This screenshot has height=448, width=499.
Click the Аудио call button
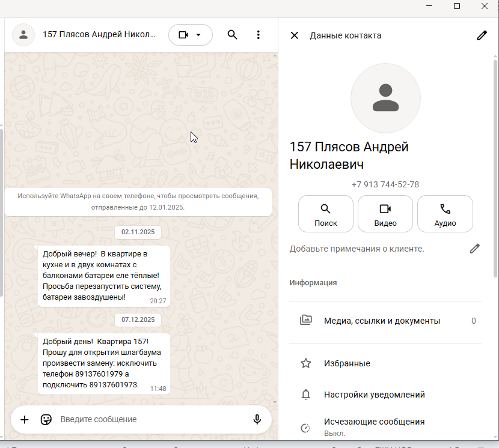click(x=445, y=214)
